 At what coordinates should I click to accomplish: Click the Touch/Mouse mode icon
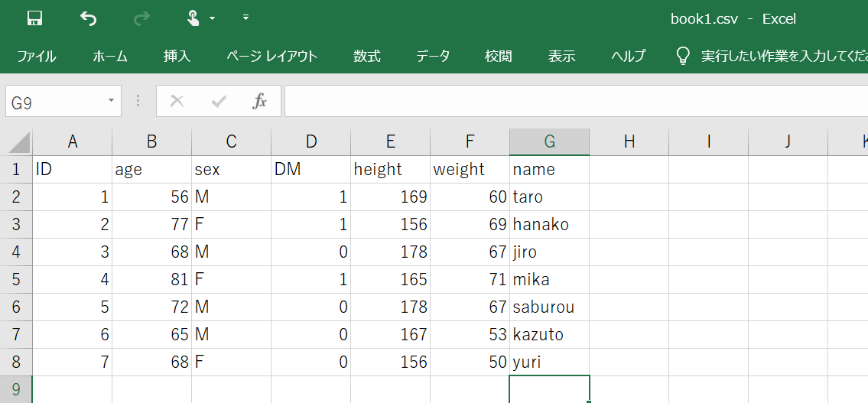(194, 18)
